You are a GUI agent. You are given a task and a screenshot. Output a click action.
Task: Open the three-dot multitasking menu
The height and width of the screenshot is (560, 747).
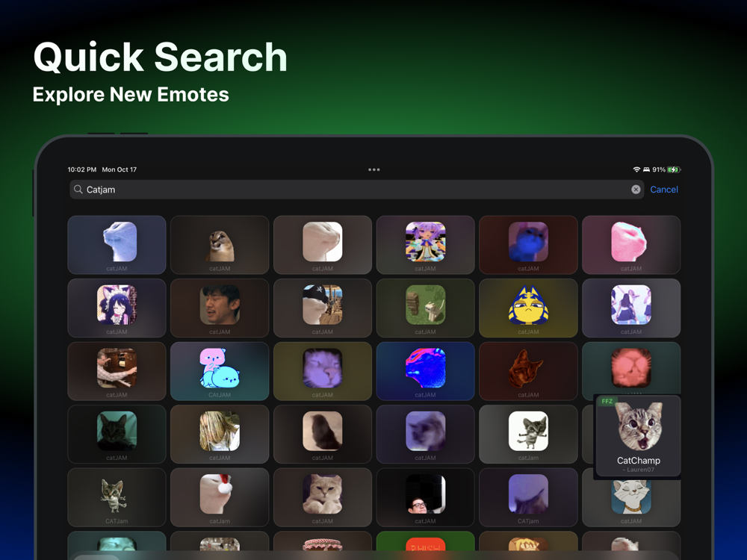click(374, 169)
